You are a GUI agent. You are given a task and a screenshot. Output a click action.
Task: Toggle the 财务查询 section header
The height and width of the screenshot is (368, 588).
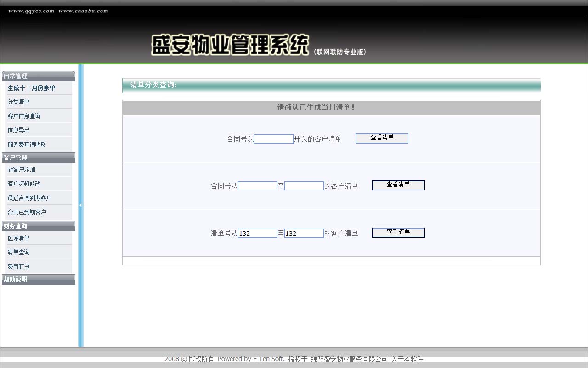pyautogui.click(x=39, y=226)
